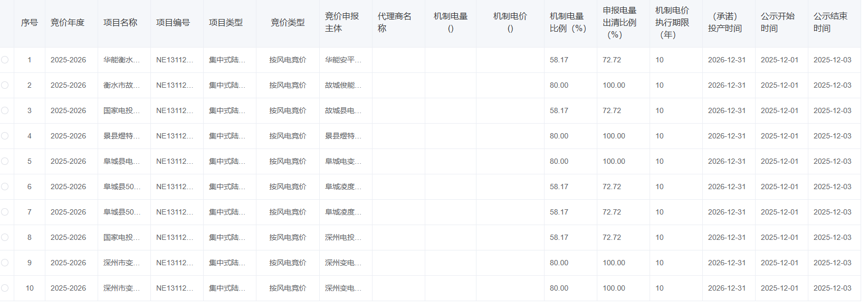This screenshot has height=307, width=868.
Task: Click the 机制电量 () column header
Action: tap(451, 23)
